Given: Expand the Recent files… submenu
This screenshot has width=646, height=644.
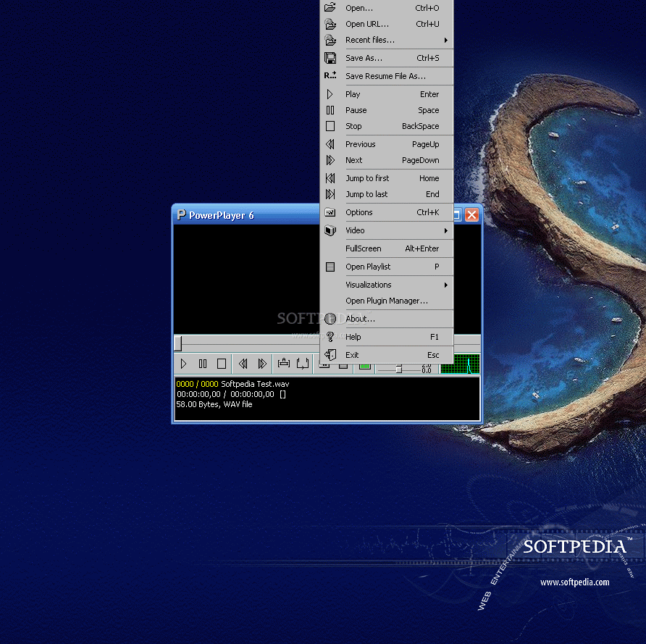Looking at the screenshot, I should pyautogui.click(x=387, y=40).
